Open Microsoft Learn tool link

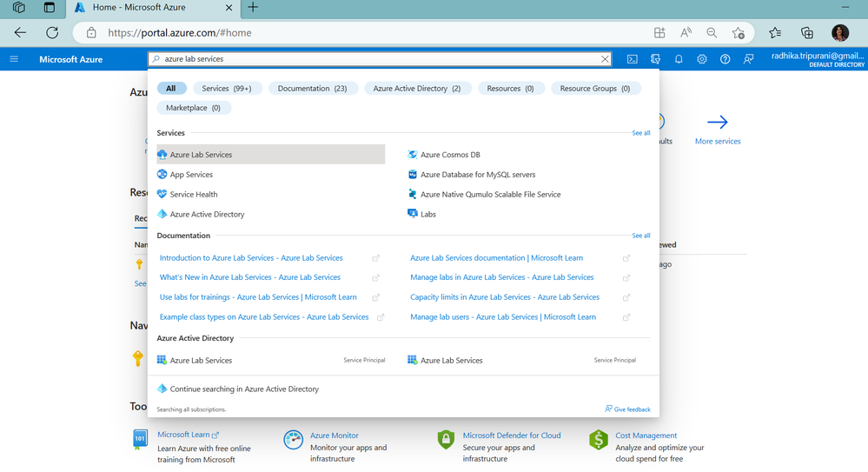(189, 435)
